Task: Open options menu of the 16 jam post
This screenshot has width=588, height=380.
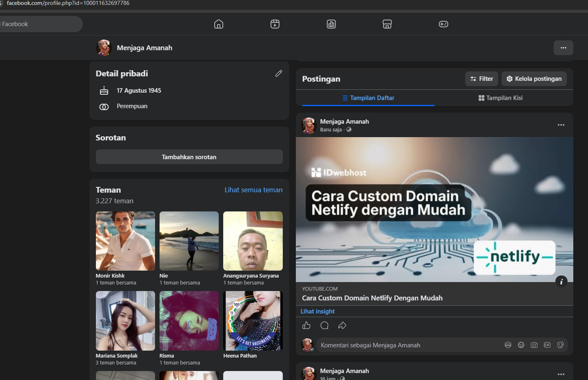Action: (x=561, y=374)
